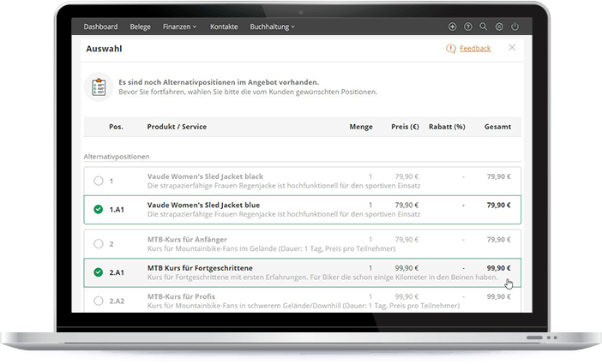Screen dimensions: 602x364
Task: Open the help question mark icon
Action: [x=468, y=27]
